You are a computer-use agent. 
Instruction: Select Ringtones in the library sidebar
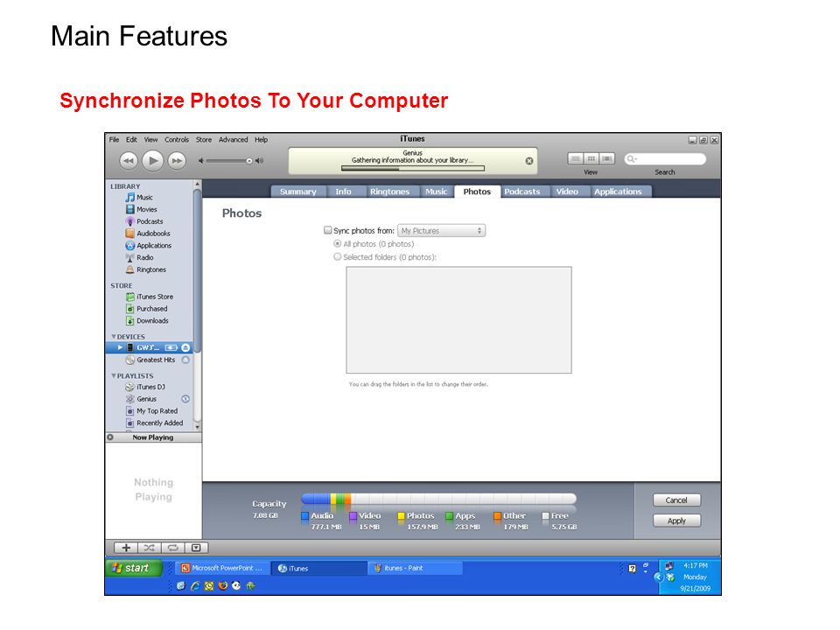(151, 269)
